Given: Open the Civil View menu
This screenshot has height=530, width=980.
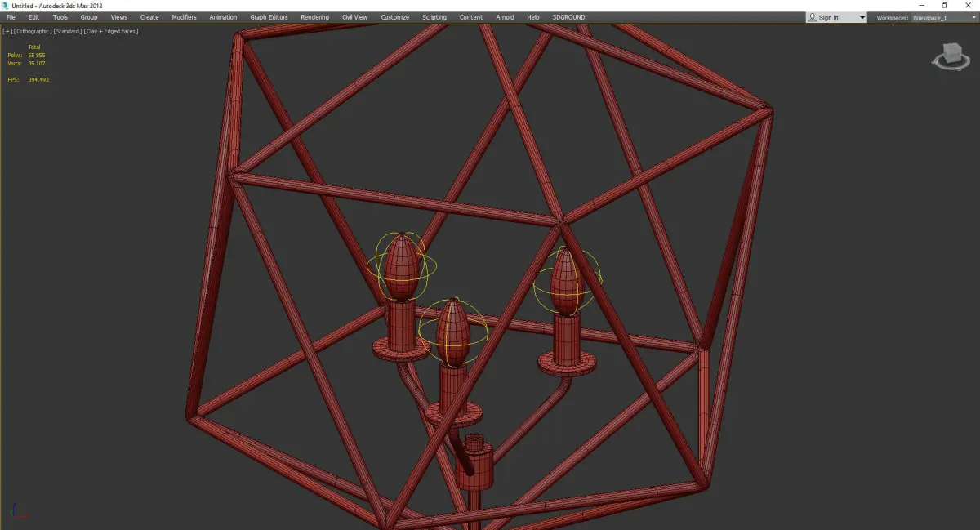Looking at the screenshot, I should tap(354, 17).
